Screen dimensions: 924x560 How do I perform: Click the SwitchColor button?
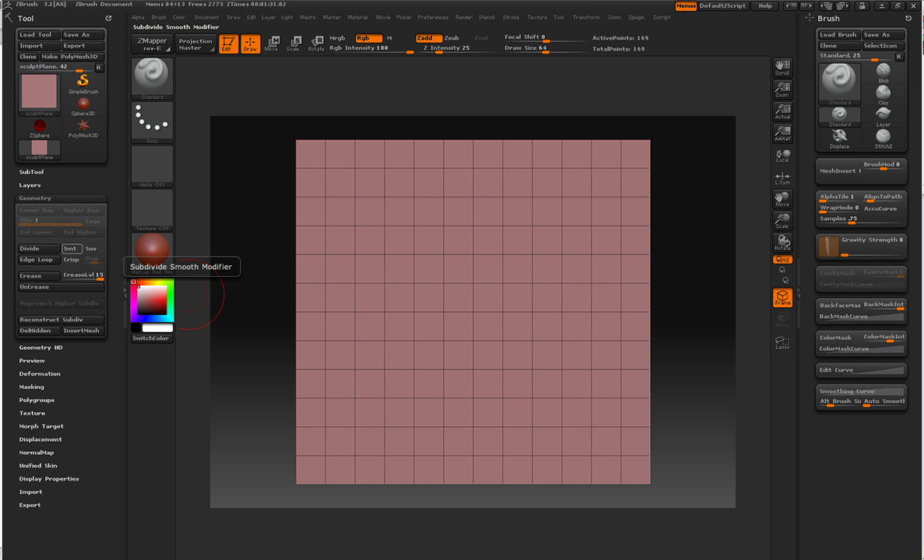(x=151, y=338)
